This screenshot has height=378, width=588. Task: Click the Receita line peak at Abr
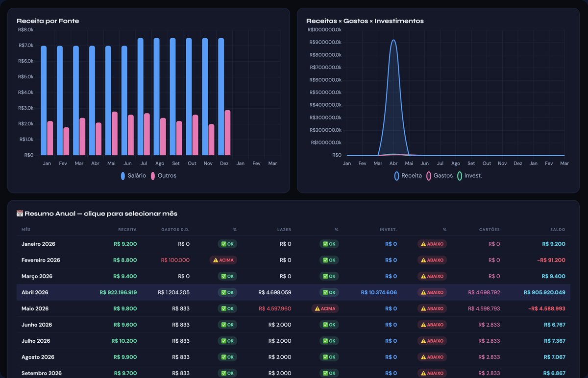pyautogui.click(x=393, y=41)
